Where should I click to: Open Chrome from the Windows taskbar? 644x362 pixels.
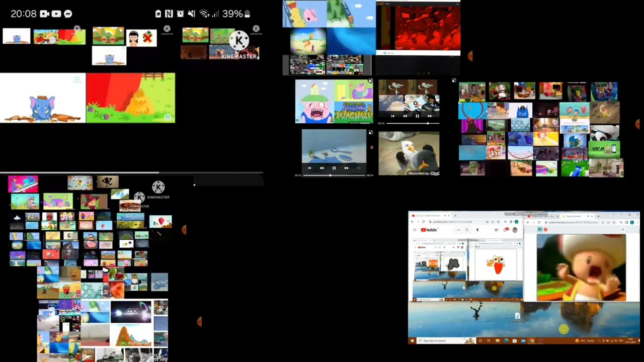pos(532,341)
